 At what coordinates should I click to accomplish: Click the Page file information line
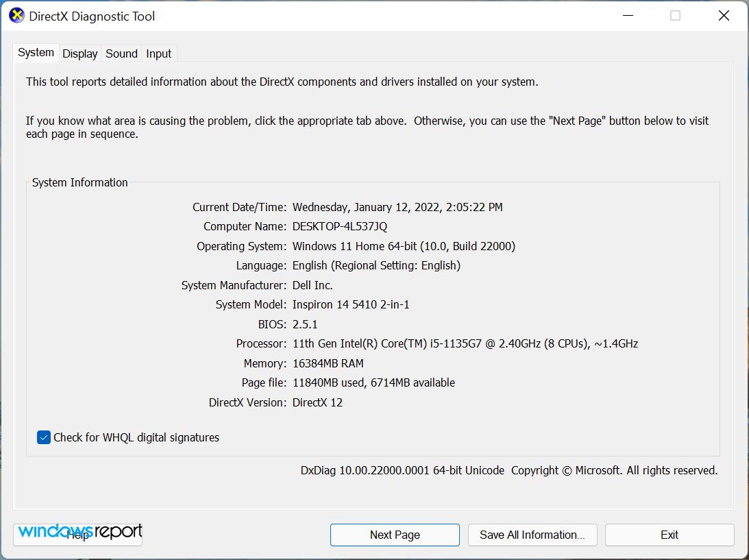tap(373, 382)
